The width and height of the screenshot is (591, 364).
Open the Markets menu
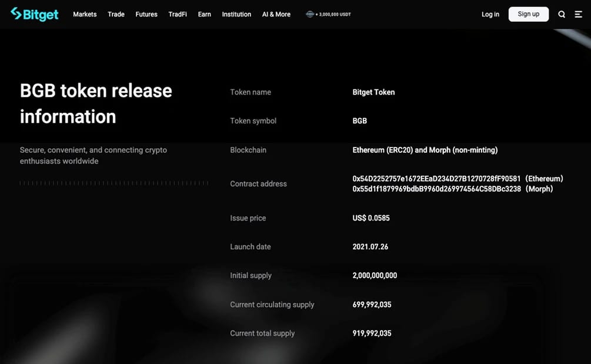[x=85, y=14]
